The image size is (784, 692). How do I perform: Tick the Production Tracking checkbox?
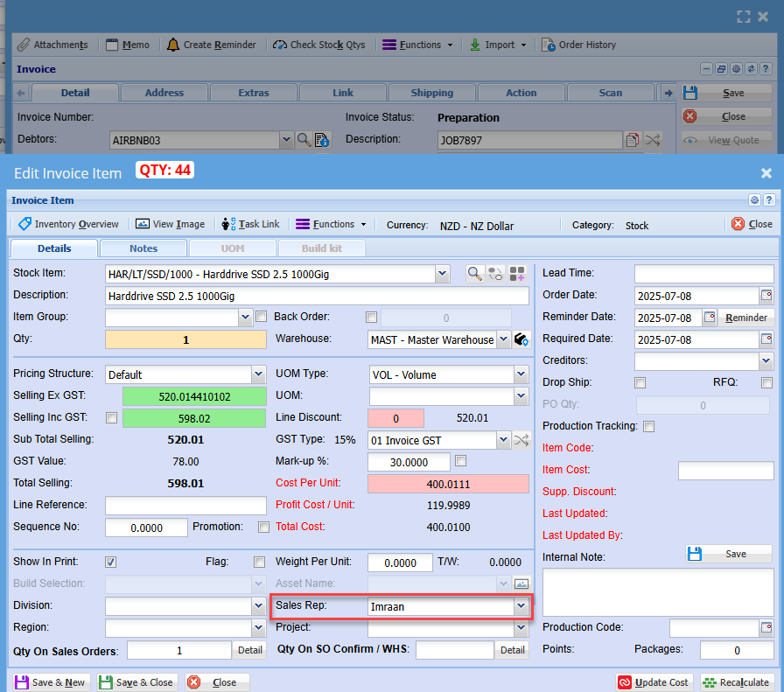coord(648,426)
